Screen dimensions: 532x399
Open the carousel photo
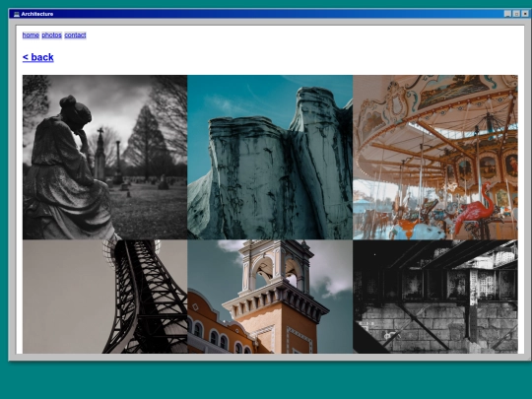pos(435,158)
